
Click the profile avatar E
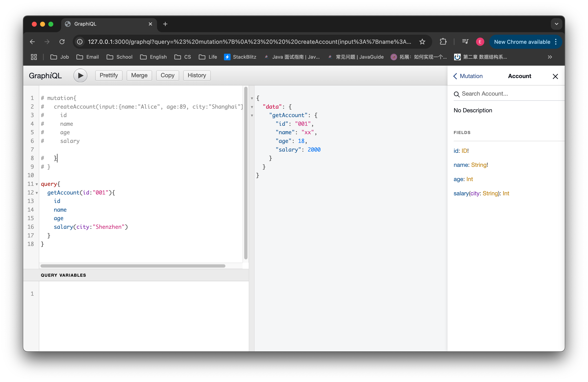point(480,42)
